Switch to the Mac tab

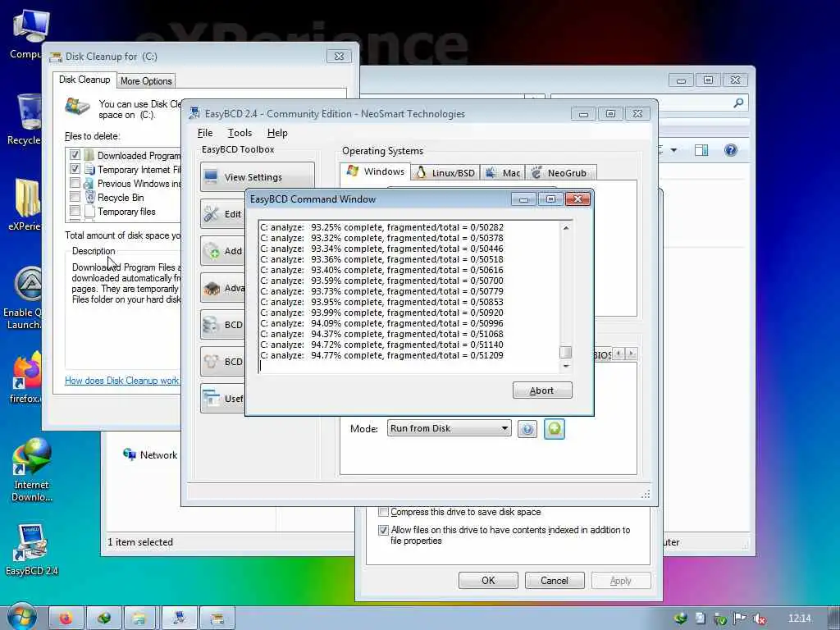(503, 172)
